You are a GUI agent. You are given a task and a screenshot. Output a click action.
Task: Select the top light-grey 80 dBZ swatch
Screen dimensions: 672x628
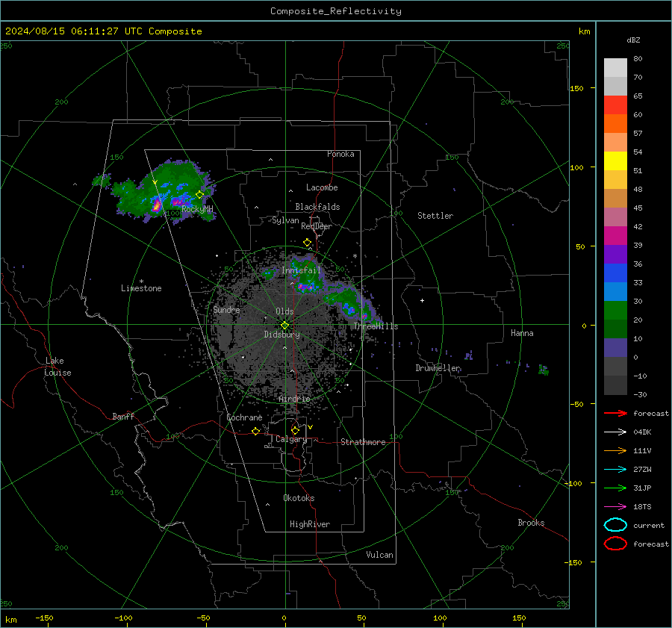point(615,67)
